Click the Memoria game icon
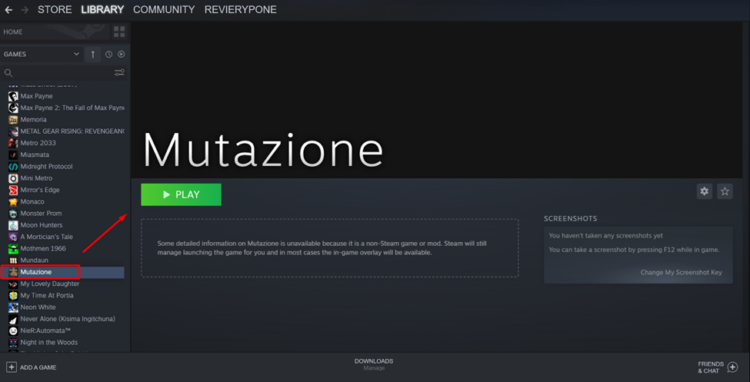Viewport: 750px width, 382px height. (x=13, y=120)
